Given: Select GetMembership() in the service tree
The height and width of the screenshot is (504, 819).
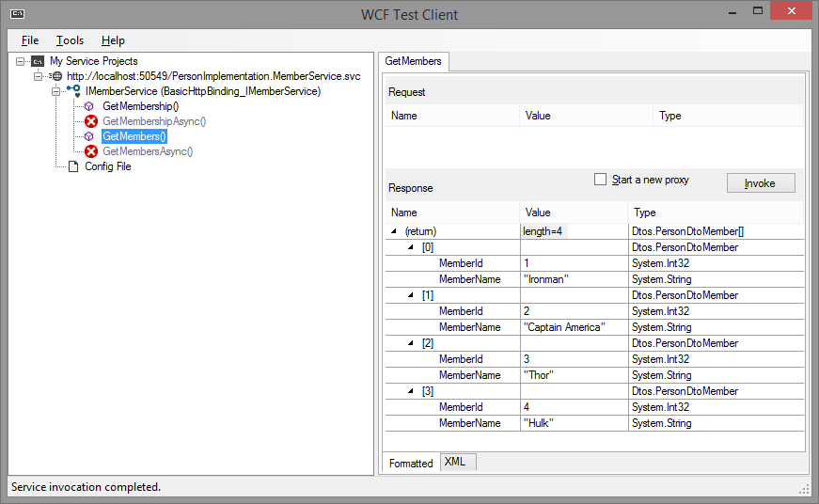Looking at the screenshot, I should [x=140, y=106].
